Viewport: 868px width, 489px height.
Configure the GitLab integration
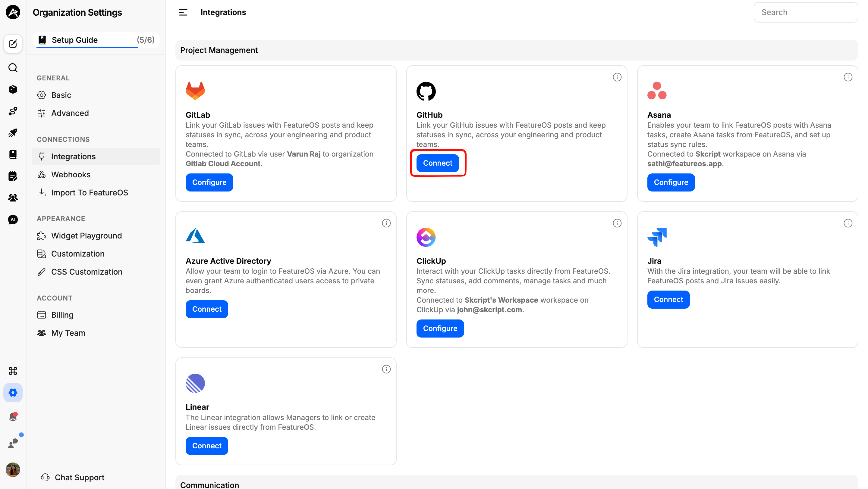pyautogui.click(x=209, y=182)
